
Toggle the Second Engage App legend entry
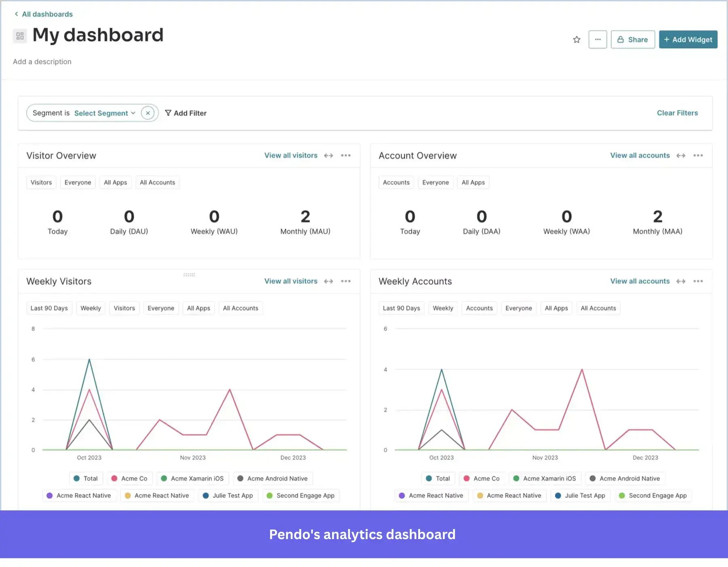(301, 495)
